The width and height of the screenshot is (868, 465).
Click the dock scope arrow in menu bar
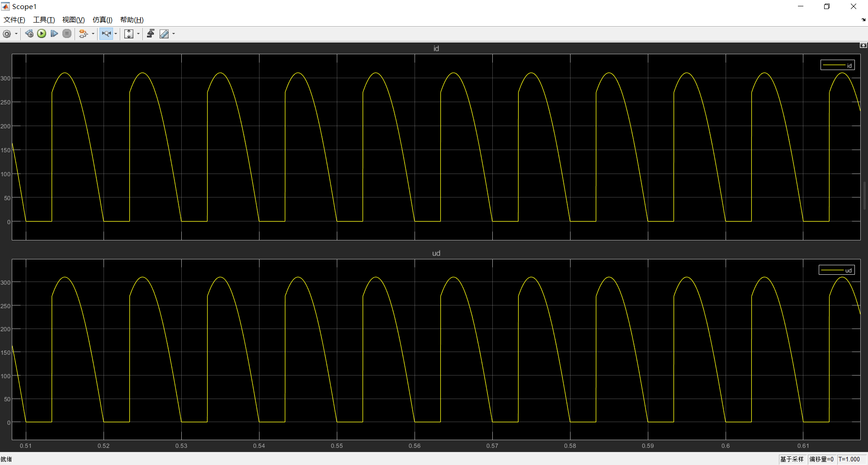(863, 20)
